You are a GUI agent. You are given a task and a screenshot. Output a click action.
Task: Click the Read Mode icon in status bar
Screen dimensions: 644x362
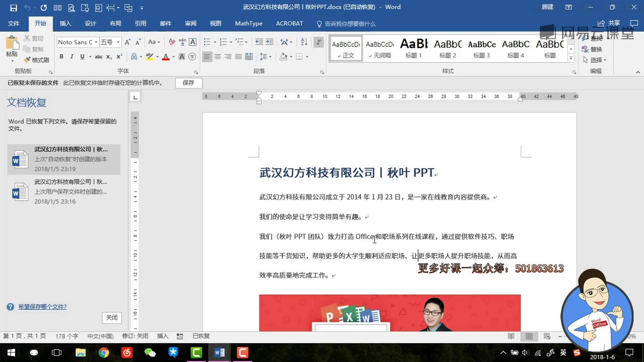pos(511,336)
